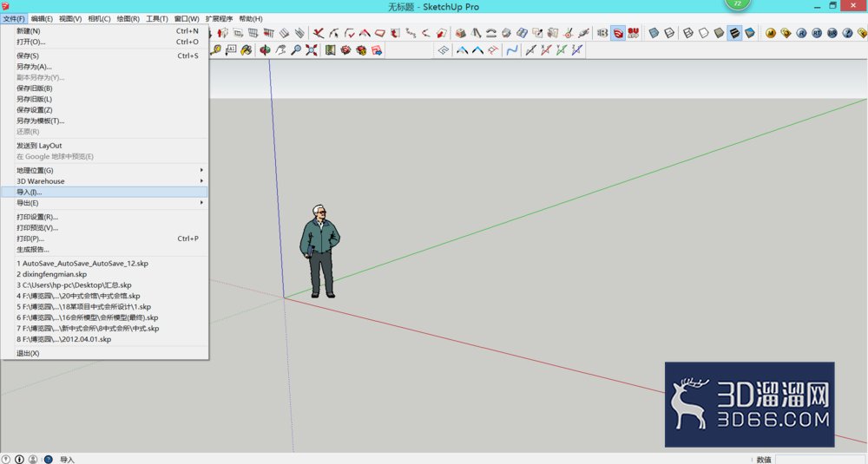Open recent file AutoSave_AutoSave_AutoSave_12.skp
868x464 pixels.
point(105,264)
